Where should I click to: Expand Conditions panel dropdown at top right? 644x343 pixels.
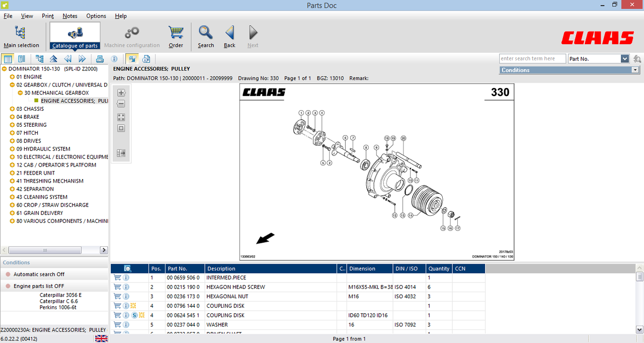(635, 70)
